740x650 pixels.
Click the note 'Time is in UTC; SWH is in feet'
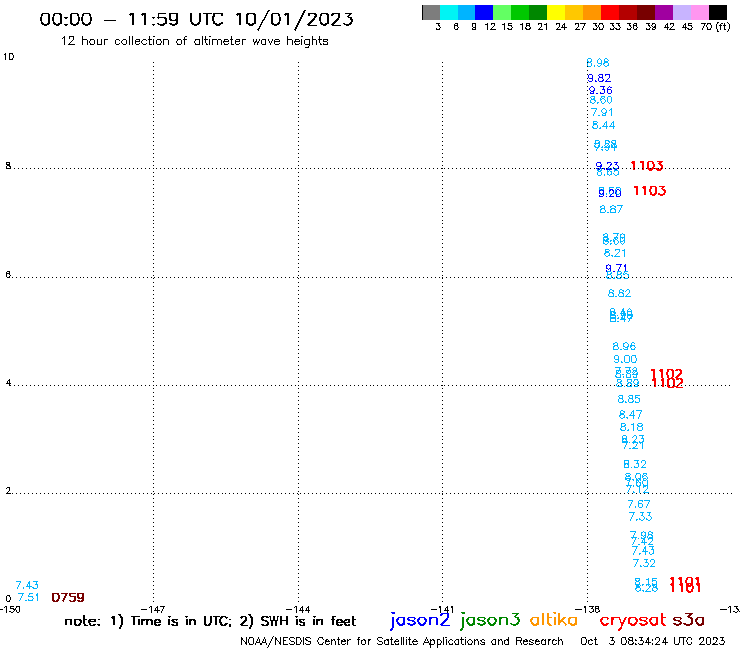210,621
